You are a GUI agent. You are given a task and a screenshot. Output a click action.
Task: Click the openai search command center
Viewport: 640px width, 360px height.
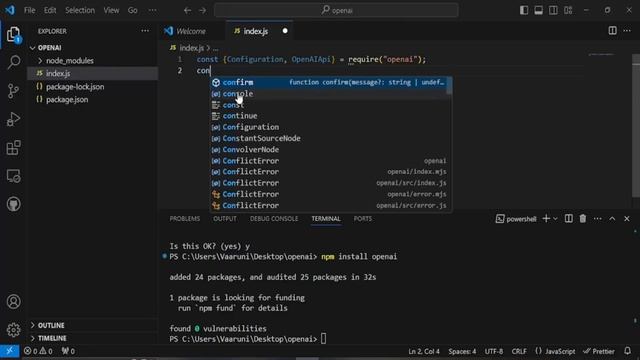pyautogui.click(x=336, y=10)
